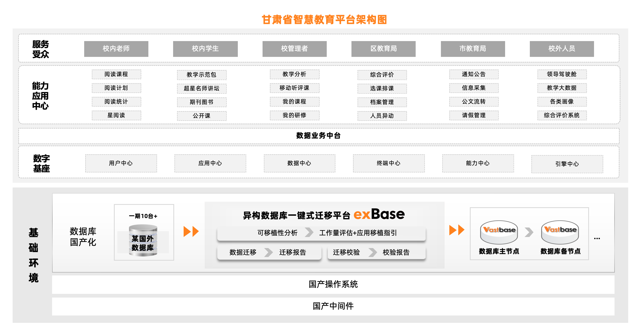Click the 异构数据库一键式迁移平台 heading
Viewport: 644px width, 336px height.
tap(296, 216)
